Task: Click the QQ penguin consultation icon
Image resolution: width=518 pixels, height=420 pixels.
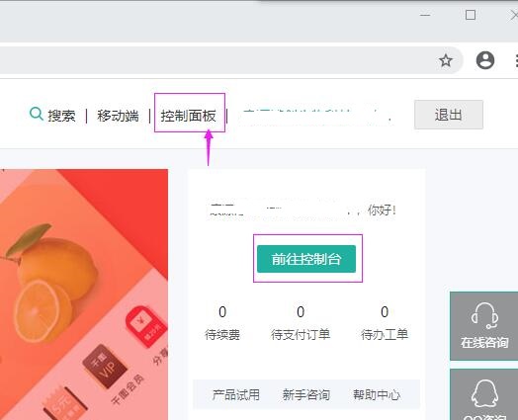Action: point(484,393)
